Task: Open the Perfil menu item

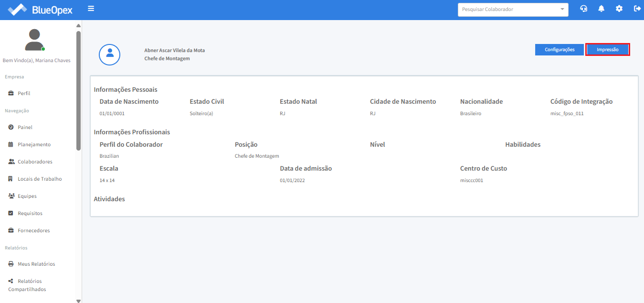Action: [x=24, y=93]
